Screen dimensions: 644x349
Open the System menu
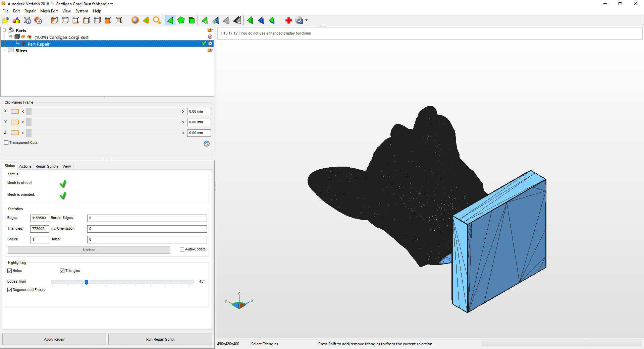[x=82, y=11]
